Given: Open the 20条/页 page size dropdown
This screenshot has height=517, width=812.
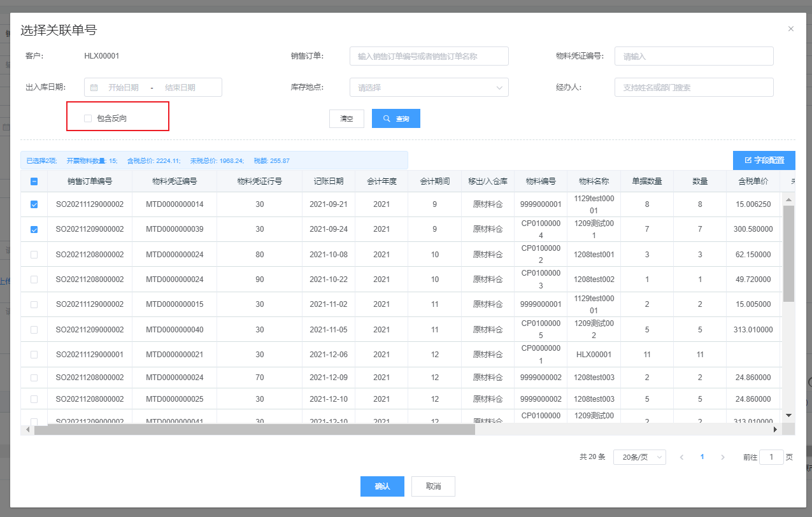Looking at the screenshot, I should 639,457.
